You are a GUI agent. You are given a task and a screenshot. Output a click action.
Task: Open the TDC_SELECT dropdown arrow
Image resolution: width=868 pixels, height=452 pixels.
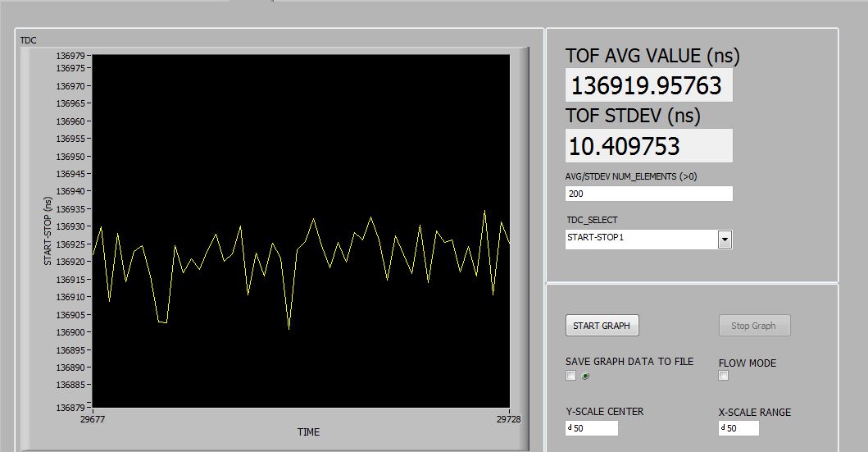pyautogui.click(x=725, y=240)
